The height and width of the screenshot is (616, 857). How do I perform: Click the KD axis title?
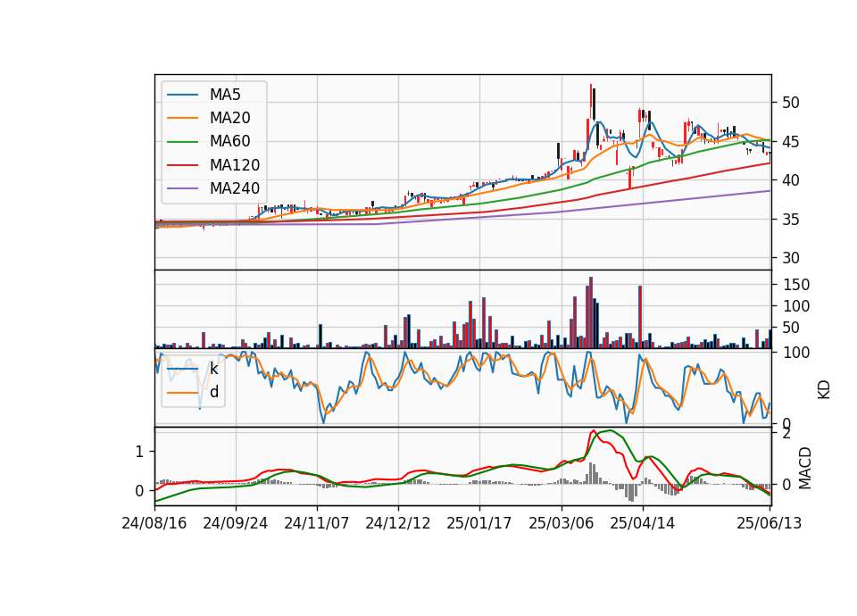click(824, 389)
